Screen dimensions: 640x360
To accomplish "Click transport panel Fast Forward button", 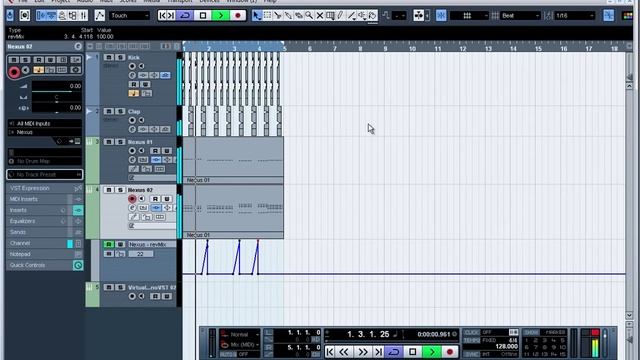I will [362, 352].
